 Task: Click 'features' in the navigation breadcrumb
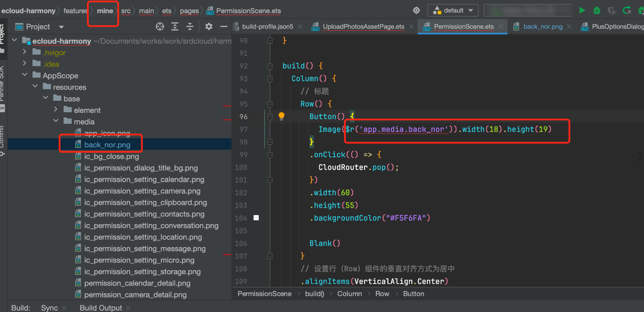pos(75,11)
